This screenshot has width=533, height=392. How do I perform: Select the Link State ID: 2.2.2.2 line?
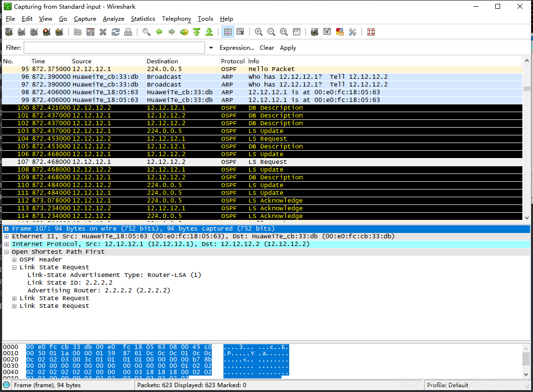click(70, 283)
